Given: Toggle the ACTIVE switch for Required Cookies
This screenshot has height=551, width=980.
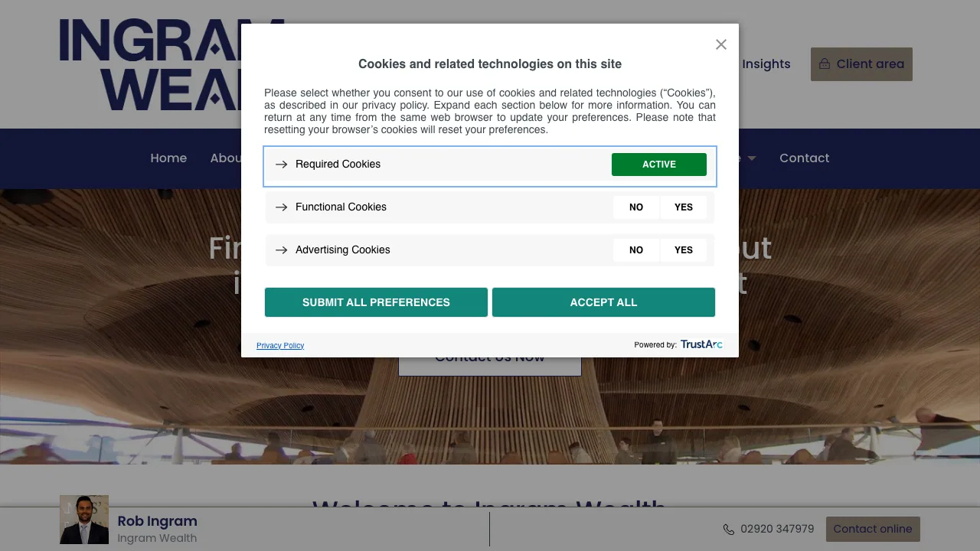Looking at the screenshot, I should 658,164.
